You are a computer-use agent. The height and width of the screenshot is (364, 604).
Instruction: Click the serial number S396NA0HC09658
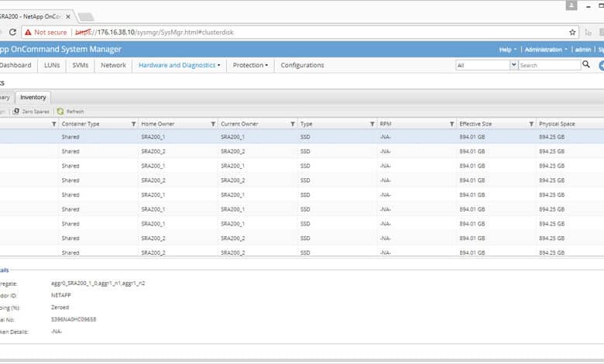tap(74, 319)
